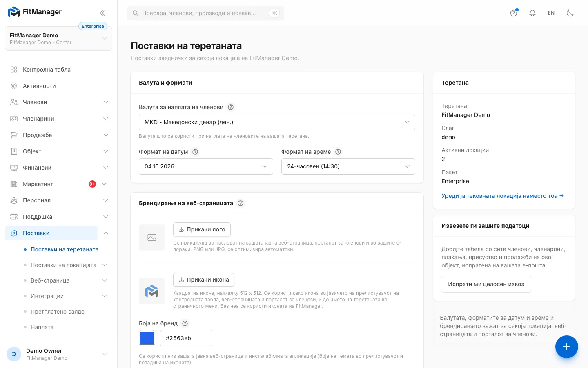Click the blue floating plus button
This screenshot has width=588, height=368.
point(566,347)
